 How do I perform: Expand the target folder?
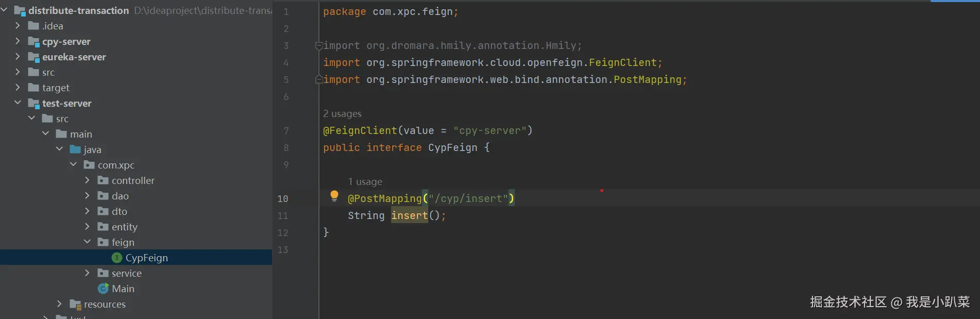click(x=18, y=88)
